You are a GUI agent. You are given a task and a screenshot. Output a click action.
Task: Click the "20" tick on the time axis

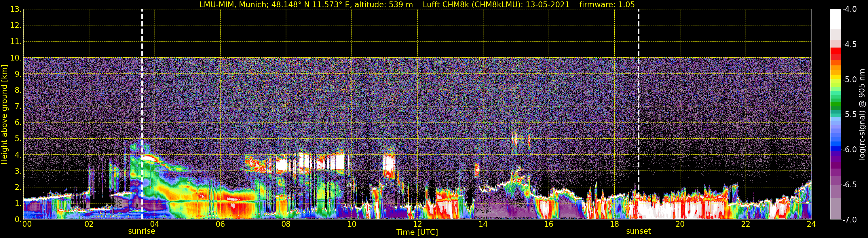click(680, 224)
